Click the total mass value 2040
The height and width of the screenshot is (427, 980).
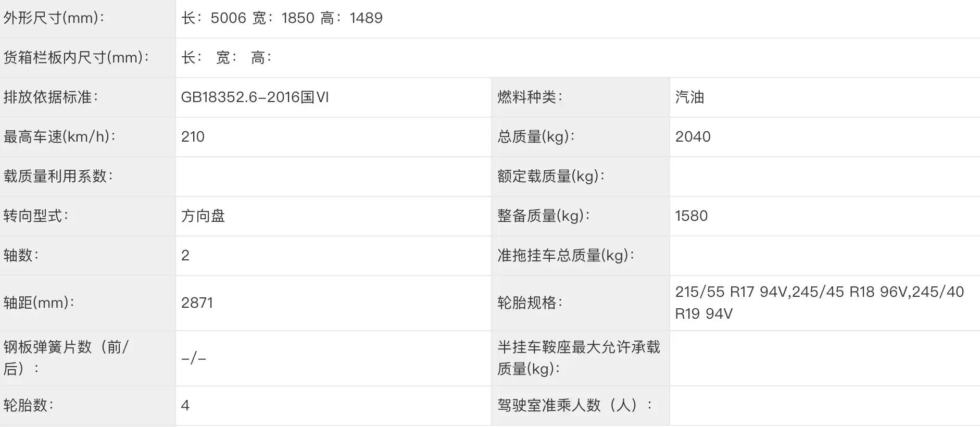(x=693, y=137)
